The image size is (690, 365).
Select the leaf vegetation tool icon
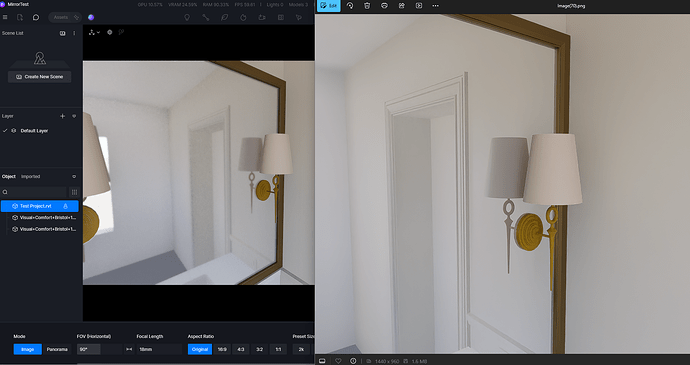pos(224,17)
